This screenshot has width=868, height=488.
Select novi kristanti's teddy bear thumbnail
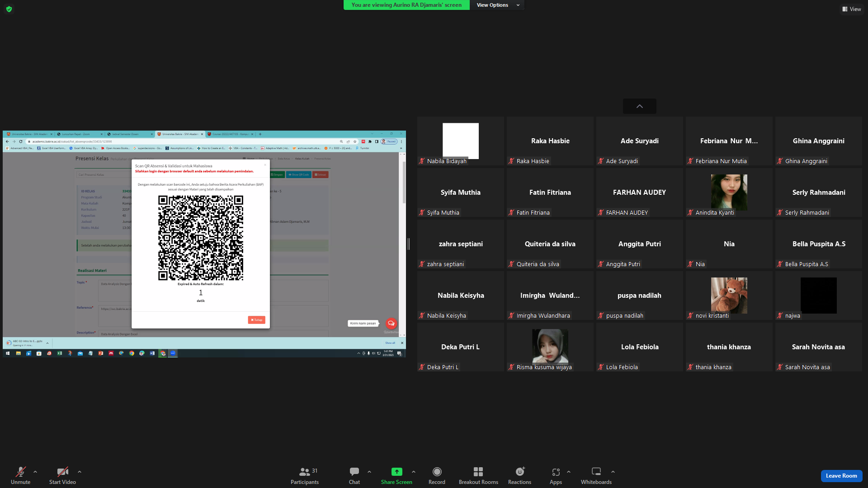point(729,295)
